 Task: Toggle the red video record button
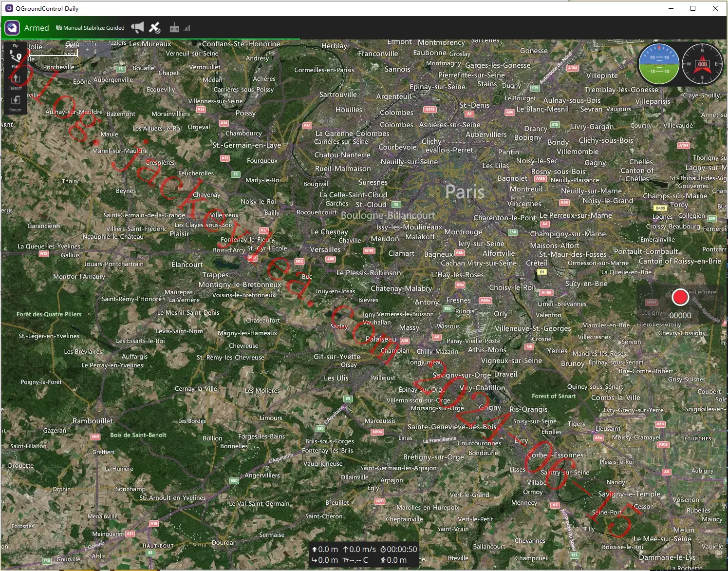tap(680, 297)
